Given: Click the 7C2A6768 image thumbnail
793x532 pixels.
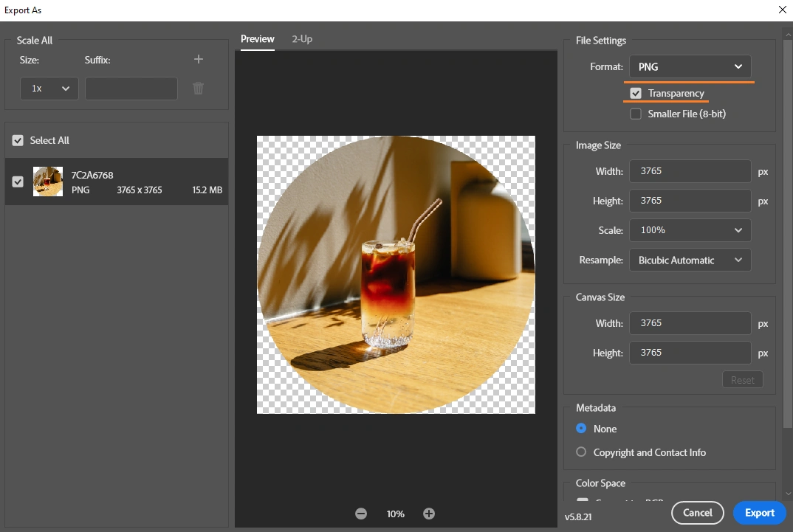Looking at the screenshot, I should [47, 181].
